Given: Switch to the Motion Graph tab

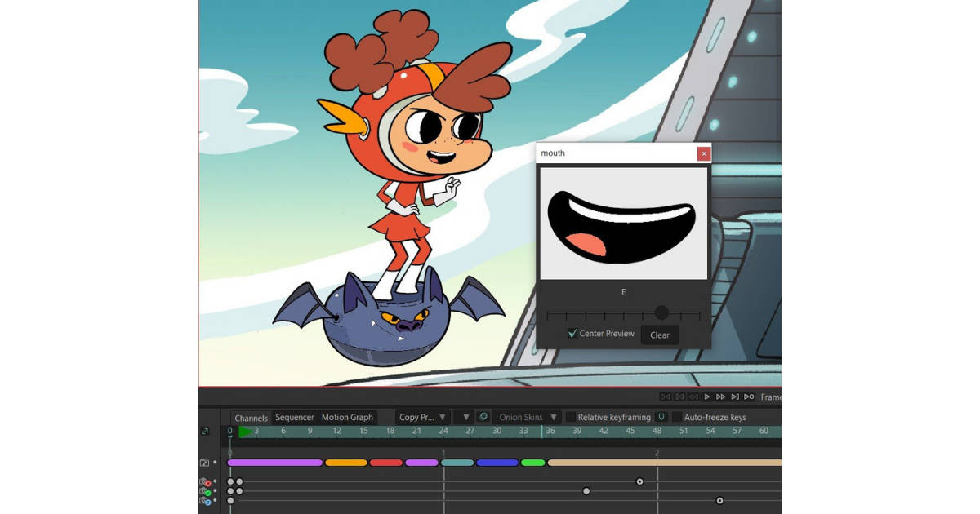Looking at the screenshot, I should [348, 417].
